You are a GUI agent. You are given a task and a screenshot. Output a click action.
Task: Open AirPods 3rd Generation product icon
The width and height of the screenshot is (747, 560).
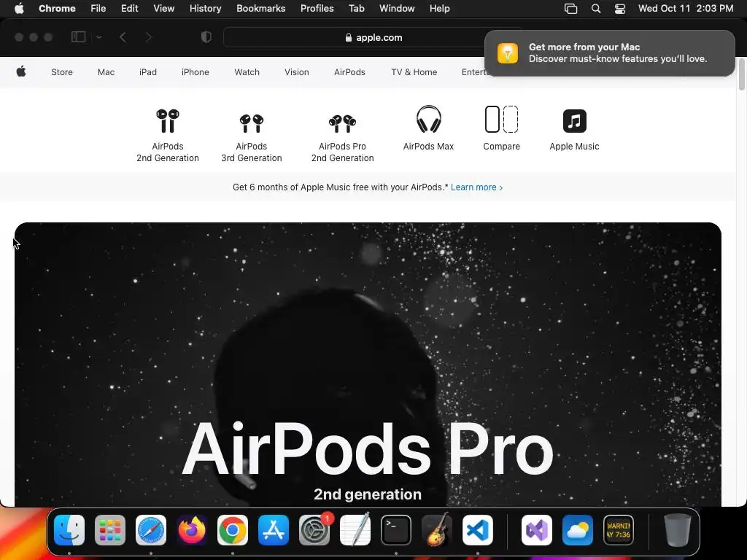[x=252, y=122]
